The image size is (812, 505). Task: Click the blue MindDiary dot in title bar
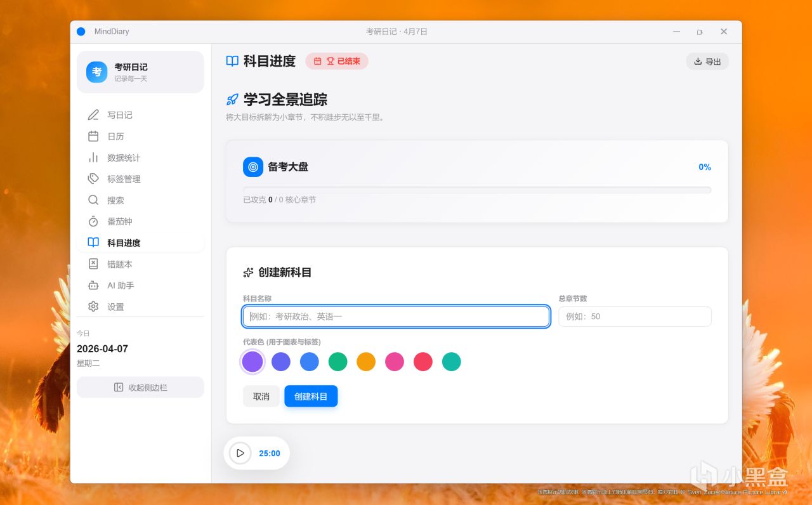tap(81, 32)
